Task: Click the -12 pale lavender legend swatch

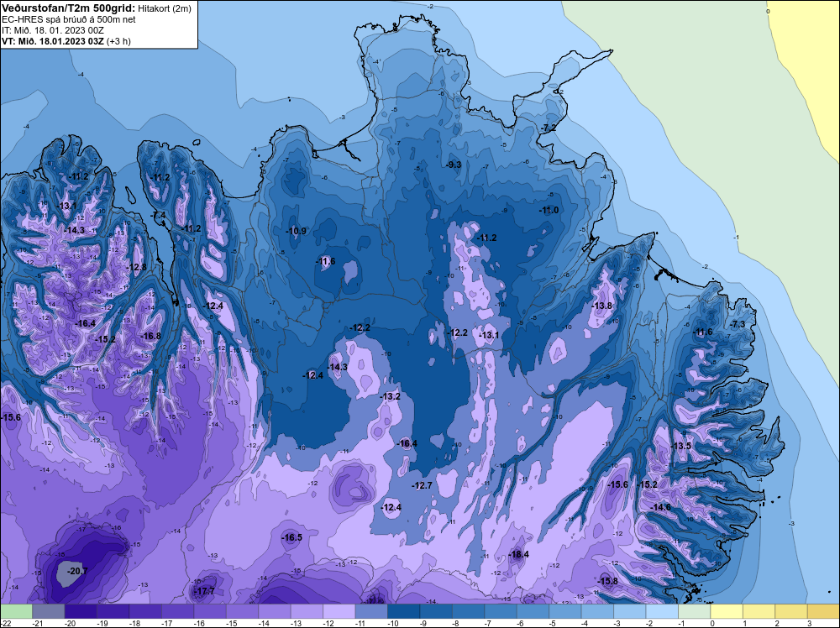Action: coord(339,611)
